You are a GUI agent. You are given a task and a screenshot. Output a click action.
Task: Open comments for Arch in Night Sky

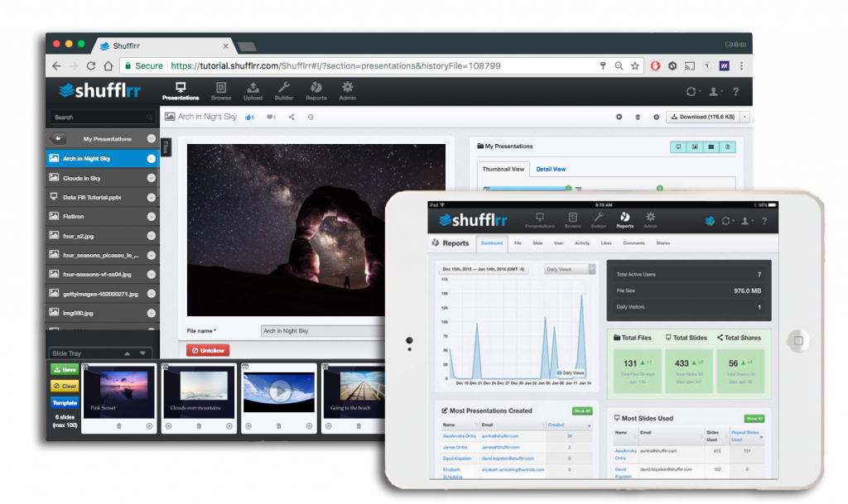[x=271, y=118]
